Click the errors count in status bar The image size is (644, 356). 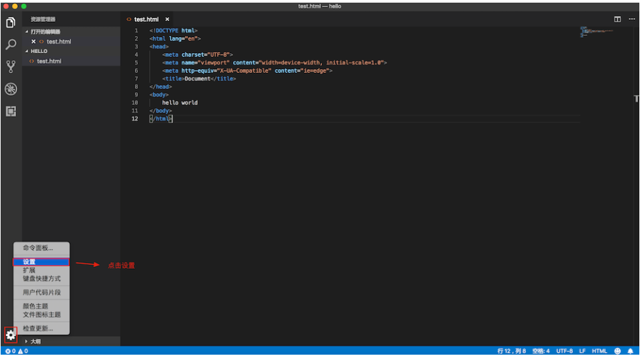click(x=10, y=351)
